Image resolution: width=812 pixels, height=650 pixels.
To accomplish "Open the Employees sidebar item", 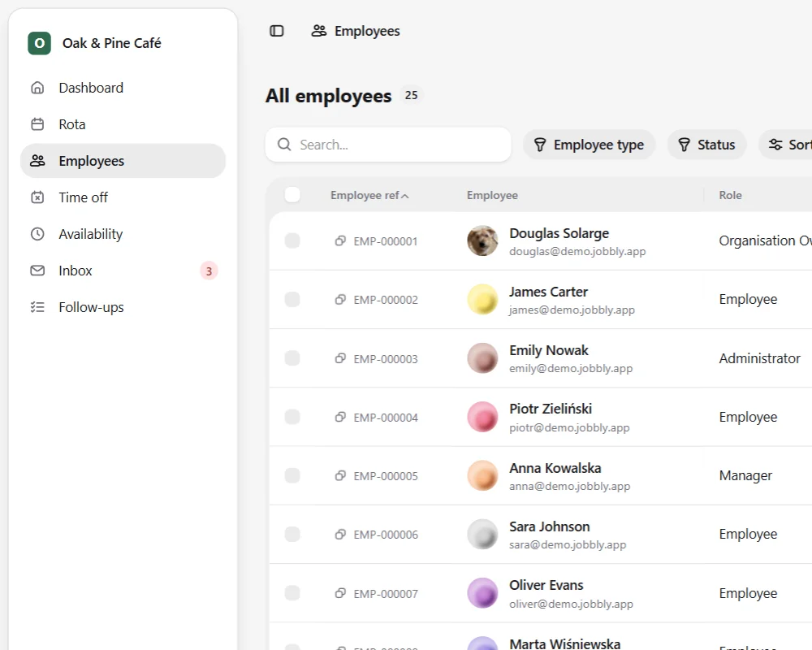I will [x=123, y=161].
